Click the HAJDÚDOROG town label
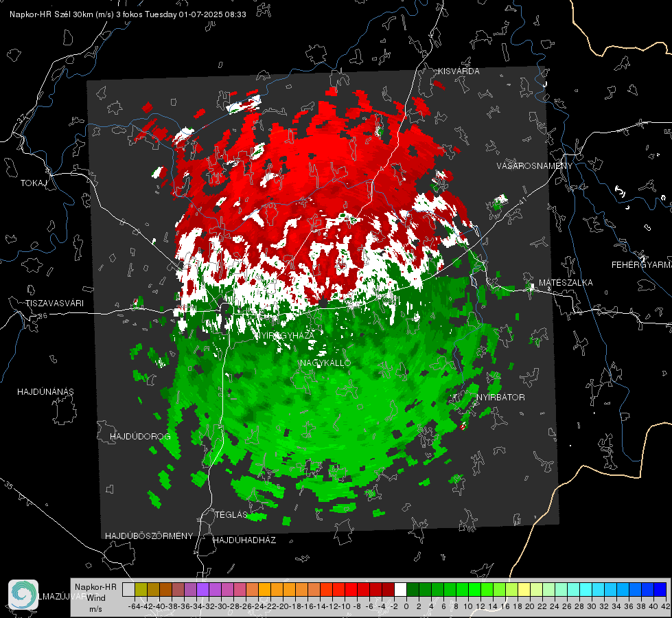 tap(140, 436)
